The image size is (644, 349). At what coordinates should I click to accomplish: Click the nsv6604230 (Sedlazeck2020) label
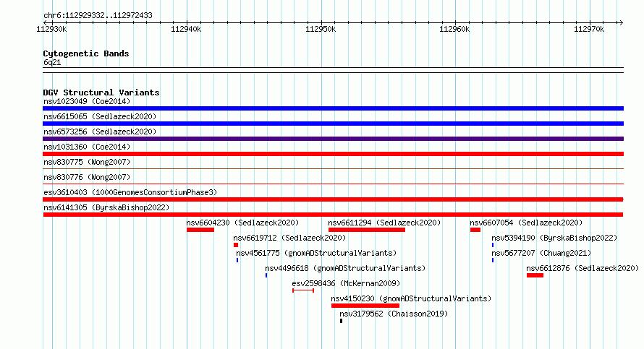pos(242,223)
